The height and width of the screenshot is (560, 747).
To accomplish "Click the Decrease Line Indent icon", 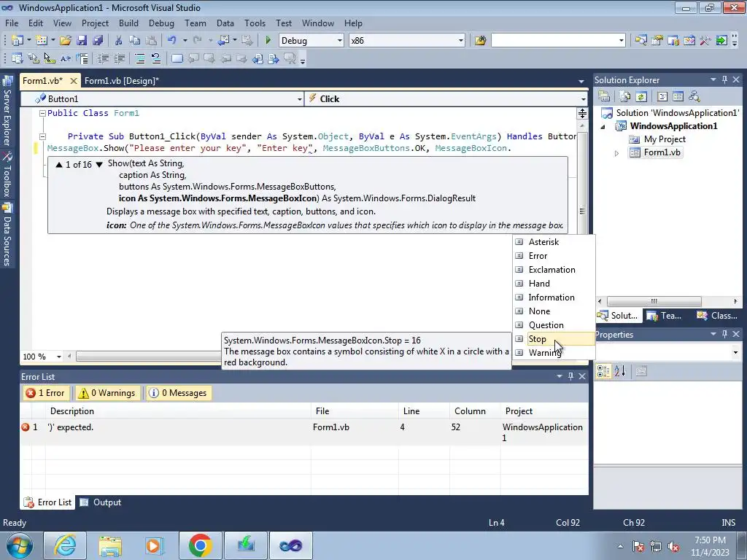I will [103, 58].
